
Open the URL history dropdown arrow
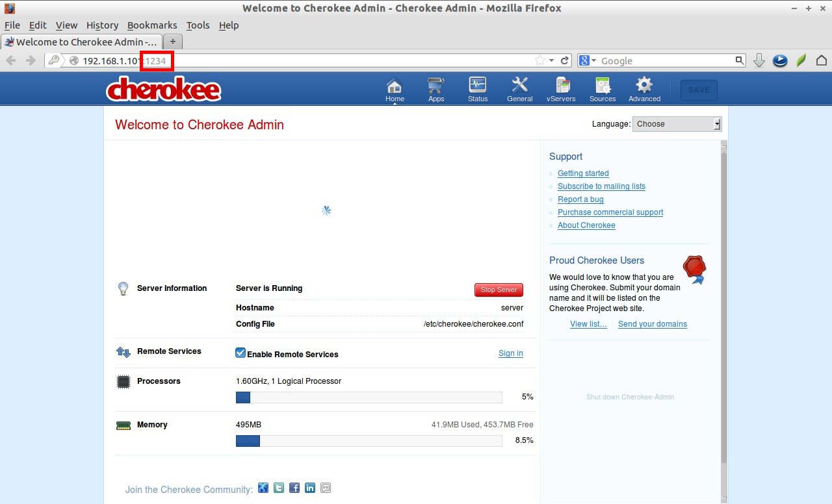tap(552, 60)
